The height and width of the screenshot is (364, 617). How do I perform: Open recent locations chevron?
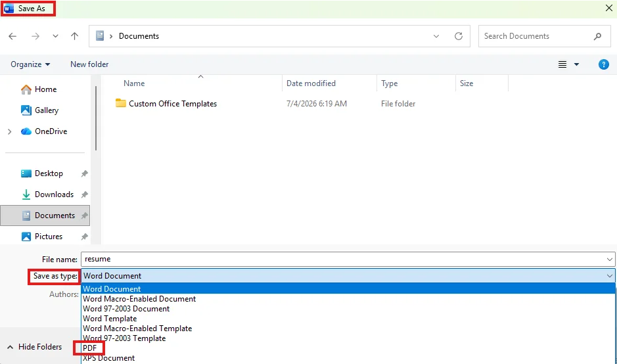tap(55, 36)
